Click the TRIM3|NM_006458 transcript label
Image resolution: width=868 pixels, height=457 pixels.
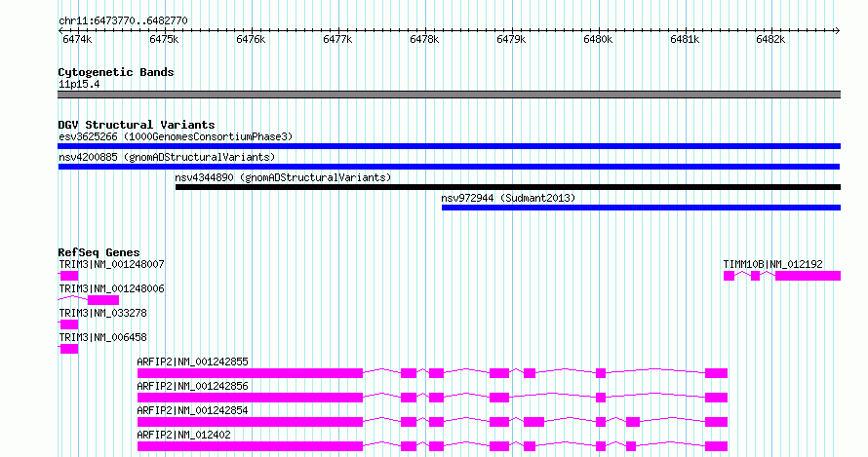103,337
